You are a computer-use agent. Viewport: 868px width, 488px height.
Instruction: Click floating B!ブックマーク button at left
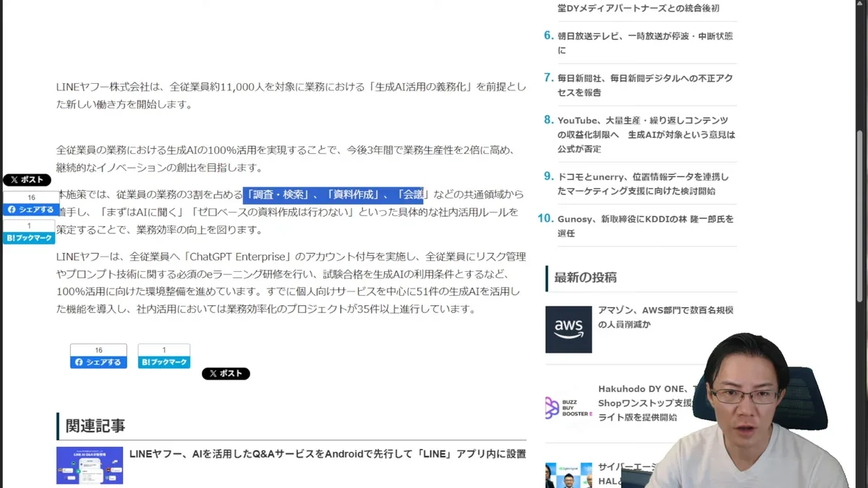[x=29, y=238]
